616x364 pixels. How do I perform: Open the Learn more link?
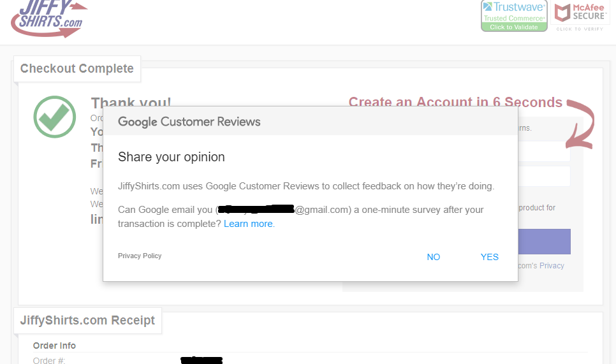click(x=249, y=224)
